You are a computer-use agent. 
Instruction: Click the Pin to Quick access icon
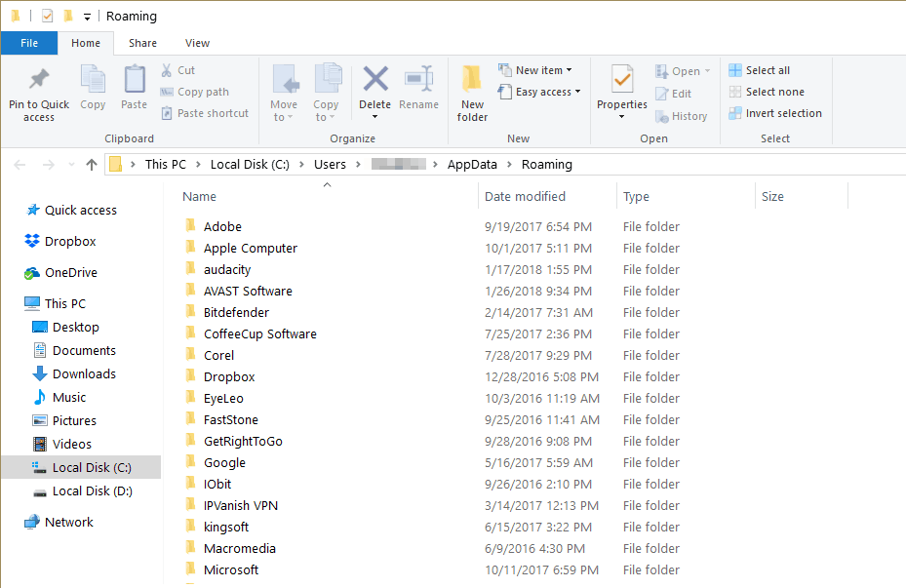[39, 80]
